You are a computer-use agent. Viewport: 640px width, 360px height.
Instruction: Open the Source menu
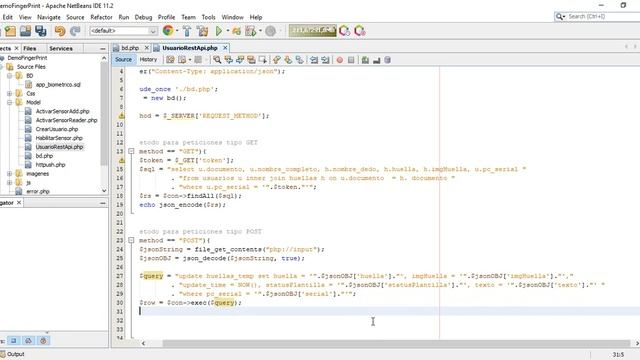pos(75,17)
